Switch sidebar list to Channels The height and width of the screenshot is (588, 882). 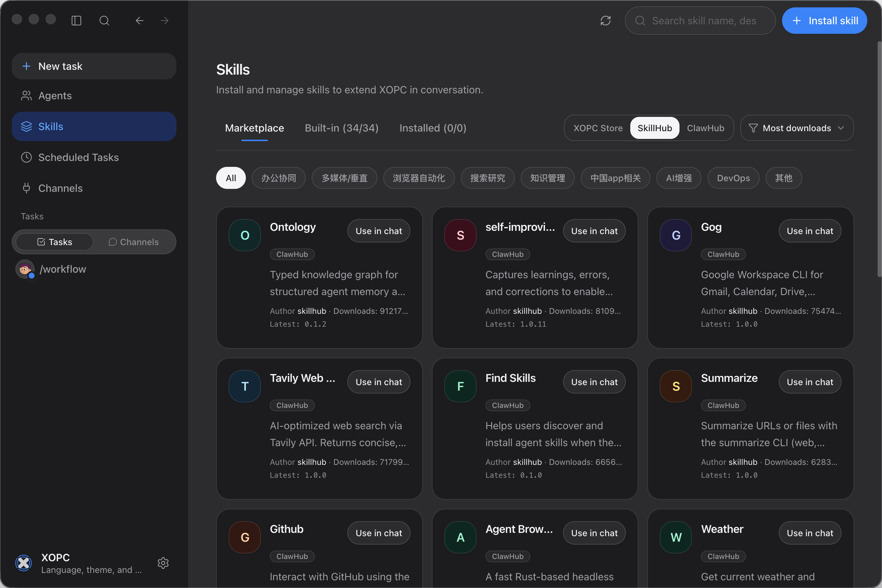tap(133, 242)
